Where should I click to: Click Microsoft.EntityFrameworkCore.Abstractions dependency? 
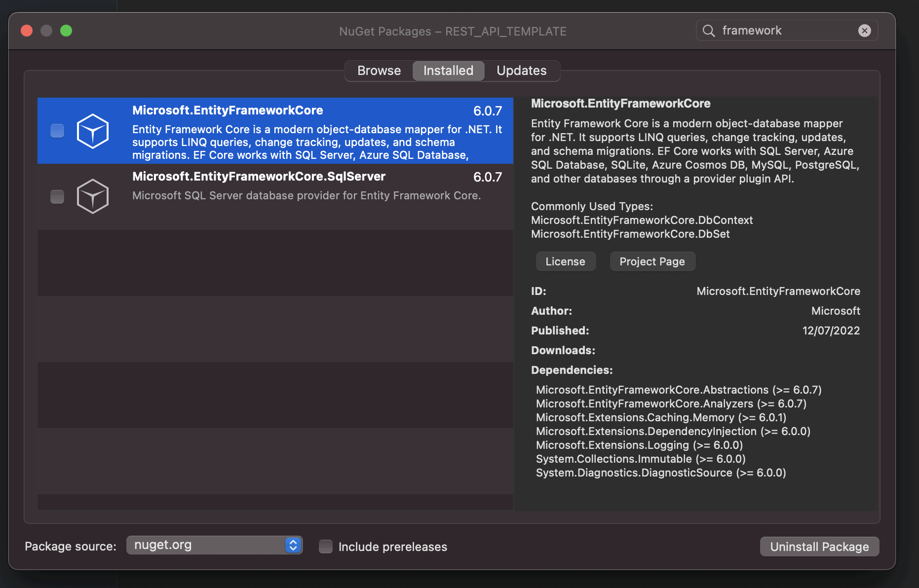[x=679, y=390]
